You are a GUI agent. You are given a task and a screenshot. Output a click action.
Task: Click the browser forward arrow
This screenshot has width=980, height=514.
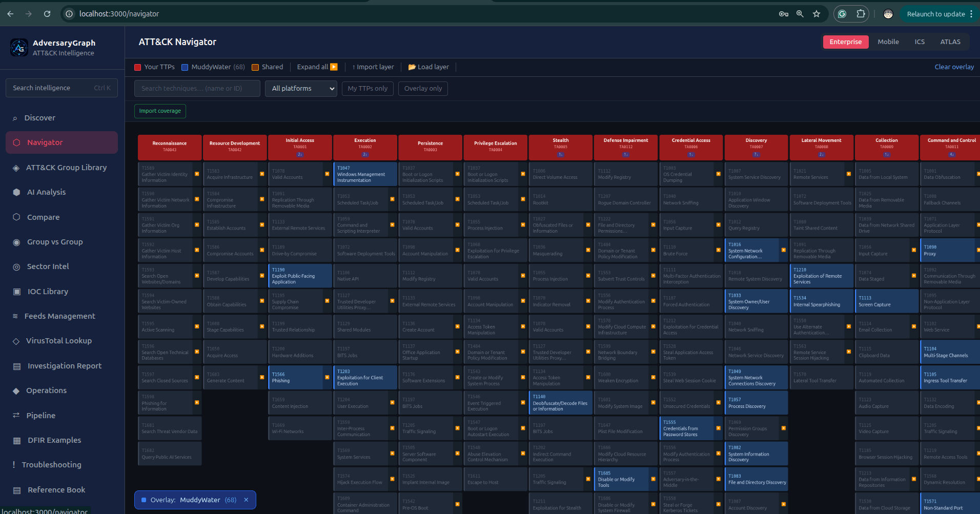pyautogui.click(x=29, y=14)
